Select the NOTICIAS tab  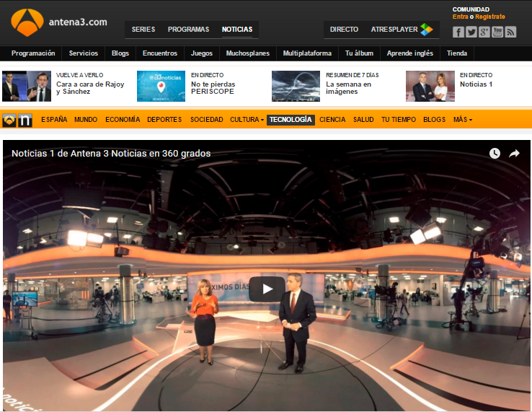pyautogui.click(x=237, y=30)
